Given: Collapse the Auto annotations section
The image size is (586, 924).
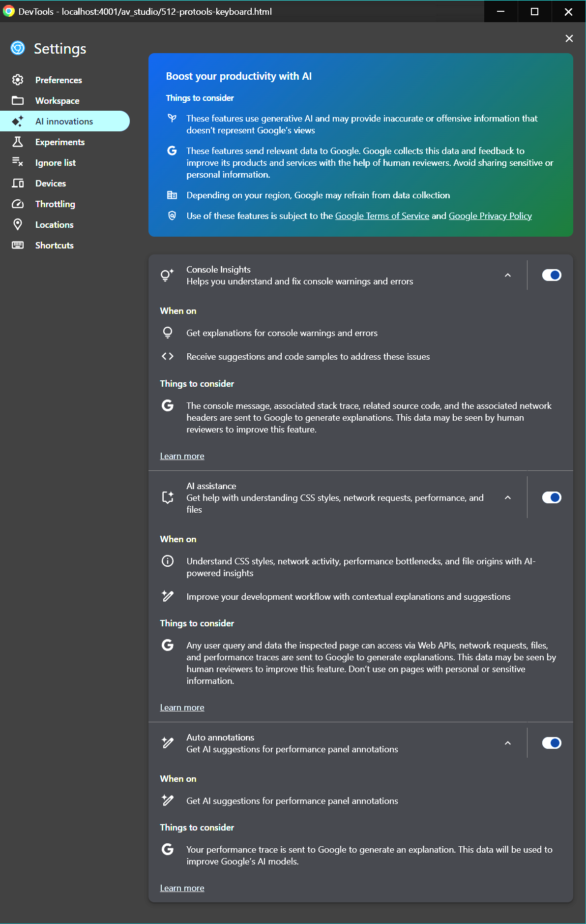Looking at the screenshot, I should tap(508, 743).
